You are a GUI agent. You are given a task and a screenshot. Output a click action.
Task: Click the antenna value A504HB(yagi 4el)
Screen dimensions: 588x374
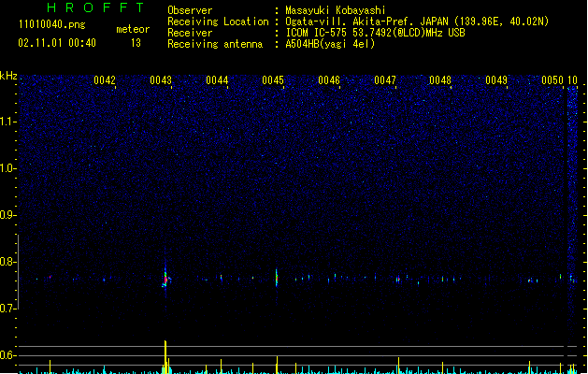(330, 44)
